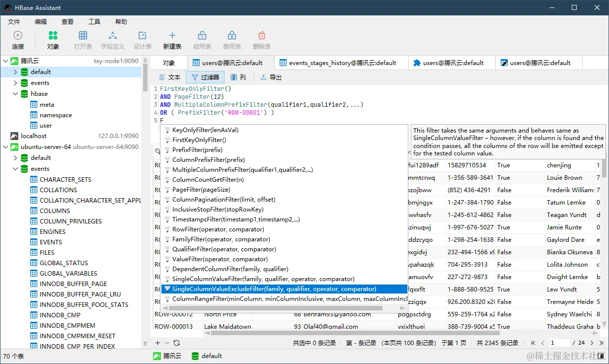This screenshot has height=364, width=609.
Task: Toggle the 过滤器 filter view button
Action: 205,77
